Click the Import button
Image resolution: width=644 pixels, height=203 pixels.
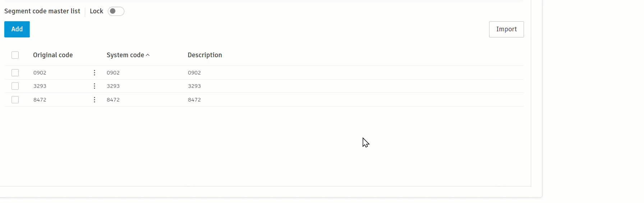click(x=506, y=29)
